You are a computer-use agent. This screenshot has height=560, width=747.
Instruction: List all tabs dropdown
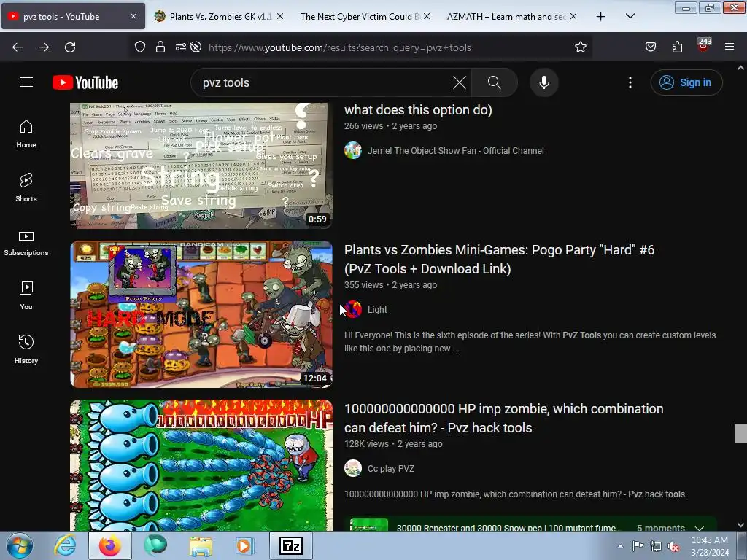(630, 17)
